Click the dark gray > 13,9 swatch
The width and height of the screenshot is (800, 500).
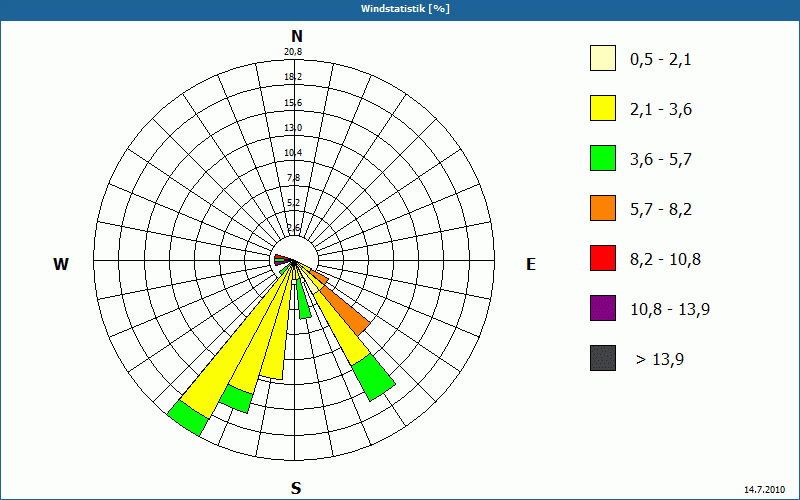click(x=603, y=358)
